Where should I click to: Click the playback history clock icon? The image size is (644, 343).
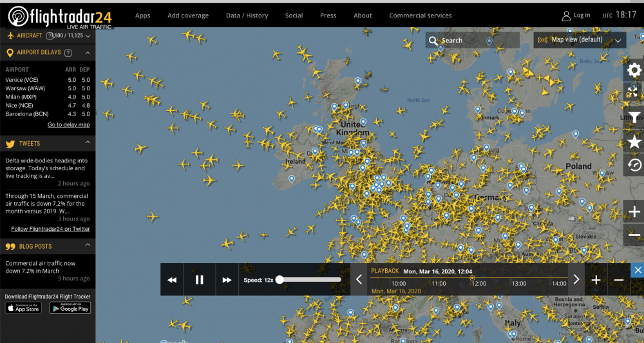tap(634, 165)
